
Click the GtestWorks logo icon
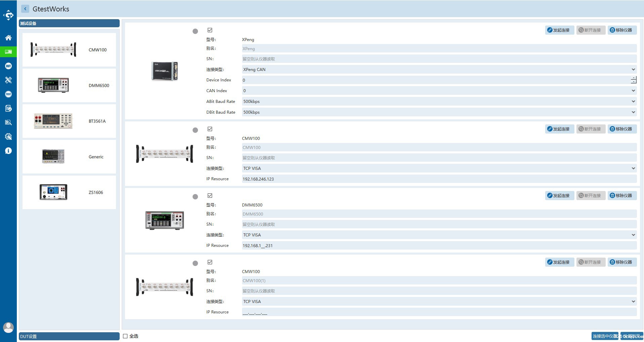click(8, 15)
